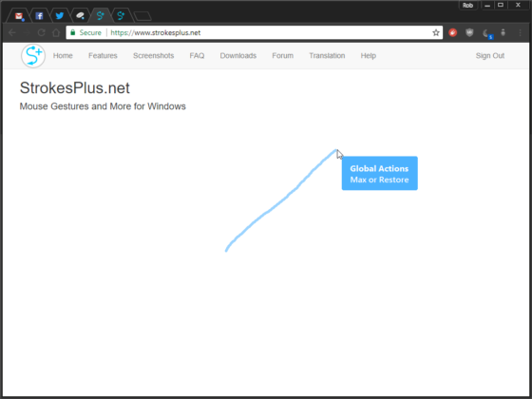Open the Screenshots nav link
The width and height of the screenshot is (532, 399).
(153, 56)
